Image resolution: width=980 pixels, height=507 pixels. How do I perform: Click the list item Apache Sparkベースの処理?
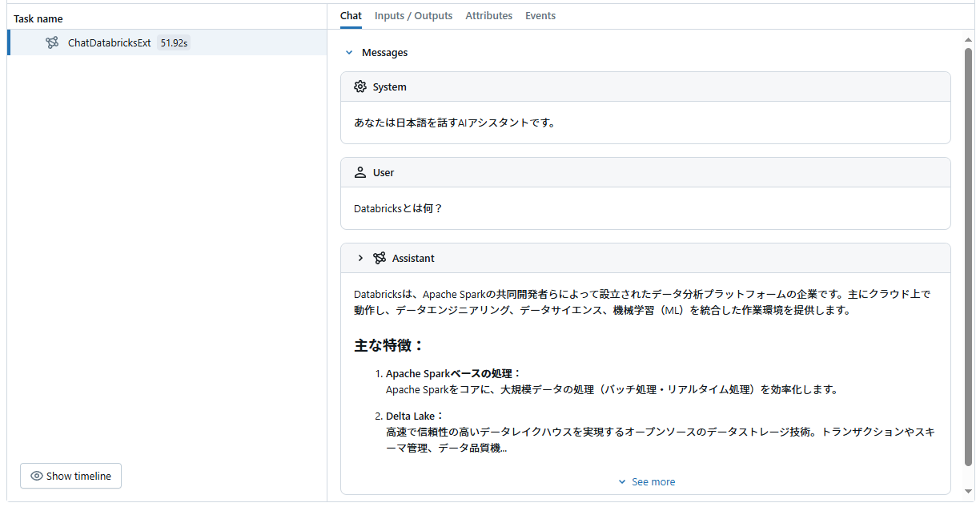[453, 373]
